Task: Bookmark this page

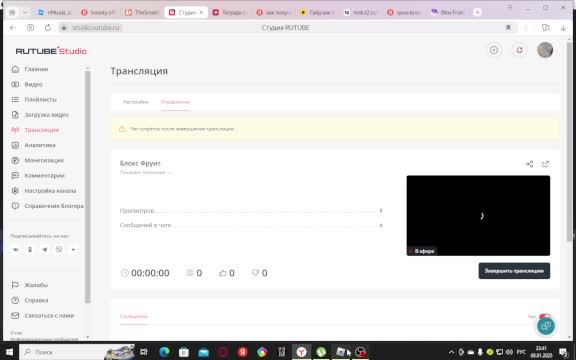Action: pyautogui.click(x=508, y=28)
